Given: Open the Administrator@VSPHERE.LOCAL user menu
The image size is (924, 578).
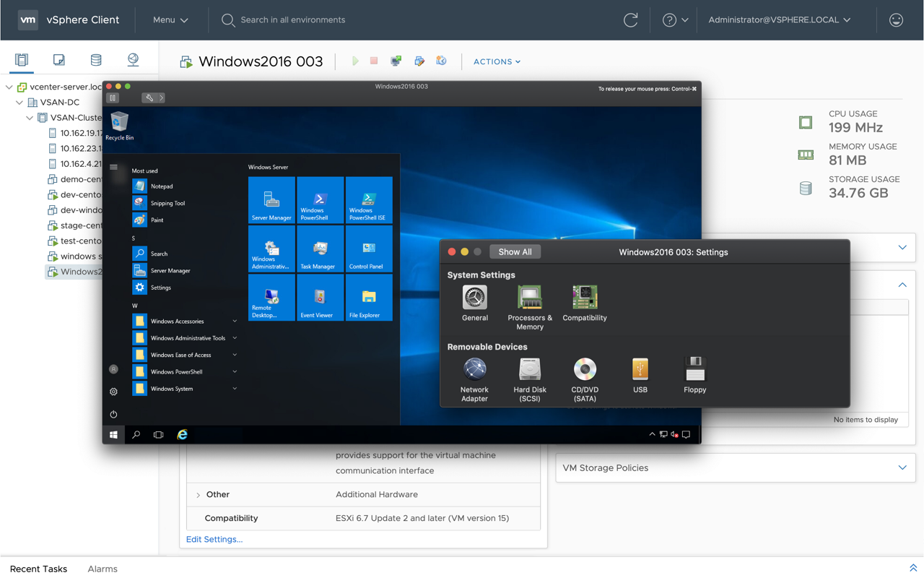Looking at the screenshot, I should [x=779, y=20].
